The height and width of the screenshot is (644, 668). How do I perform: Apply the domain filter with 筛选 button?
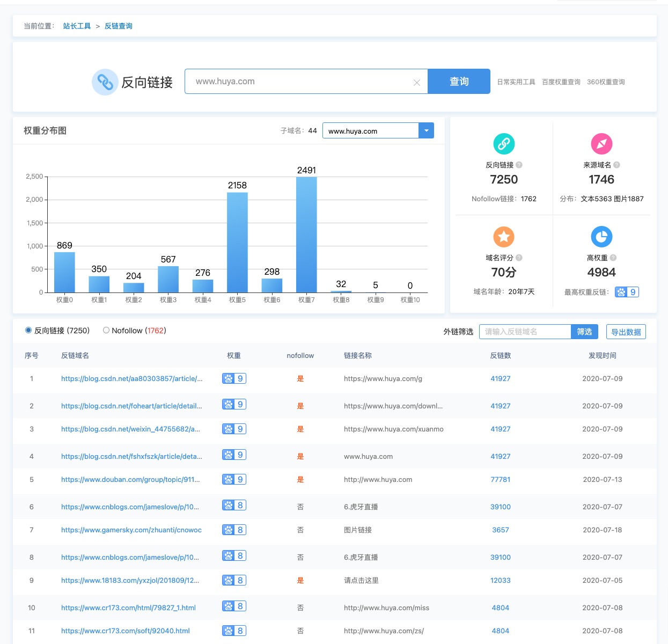tap(584, 332)
